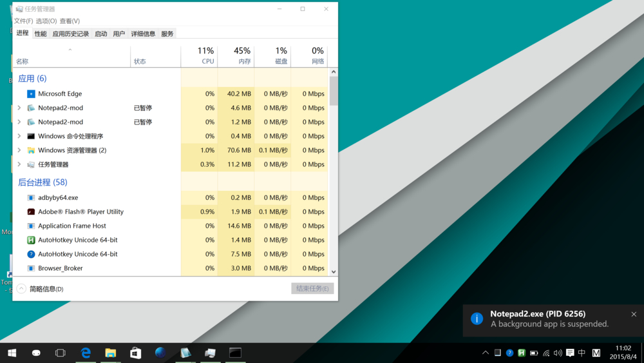Switch to the 用户 tab

[x=119, y=34]
